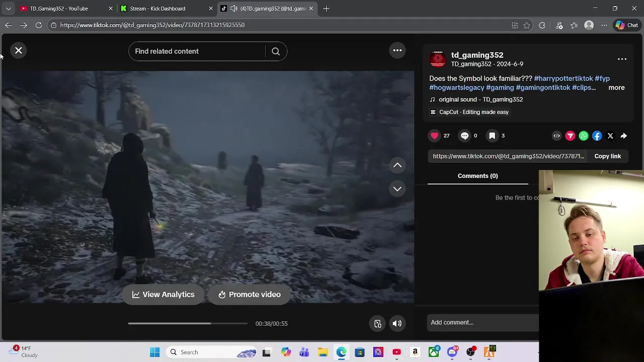Refresh the TikTok page
644x362 pixels.
39,25
